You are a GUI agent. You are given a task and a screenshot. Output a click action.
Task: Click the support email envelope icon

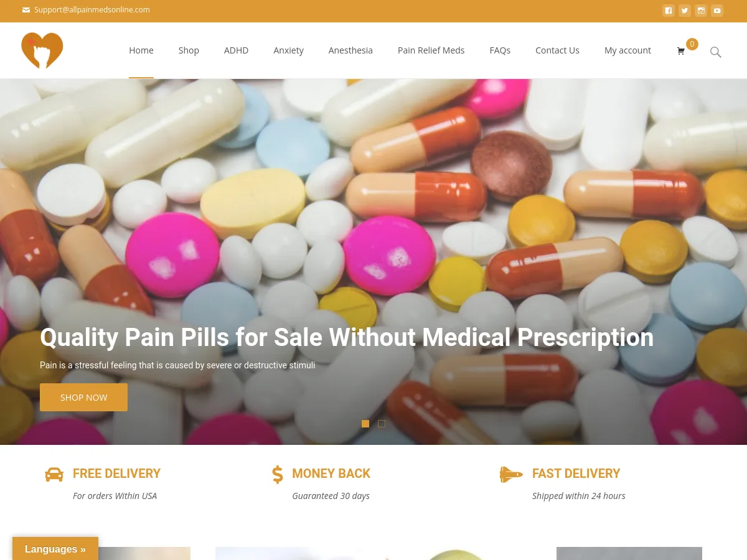point(26,10)
